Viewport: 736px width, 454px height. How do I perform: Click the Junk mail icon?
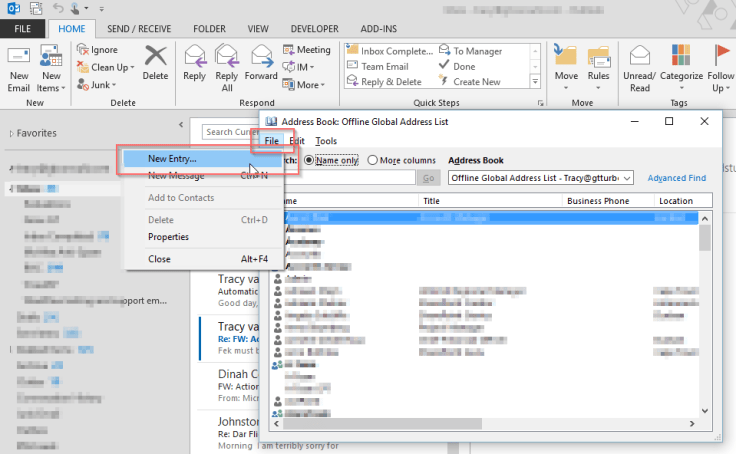(x=83, y=85)
